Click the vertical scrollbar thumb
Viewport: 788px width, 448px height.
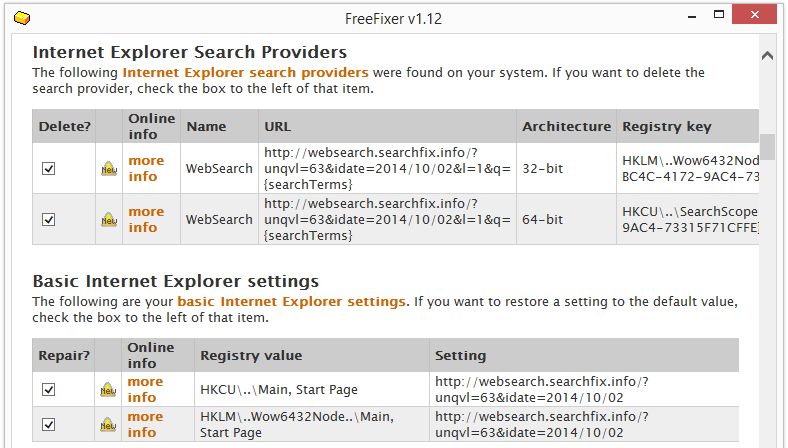pyautogui.click(x=767, y=146)
